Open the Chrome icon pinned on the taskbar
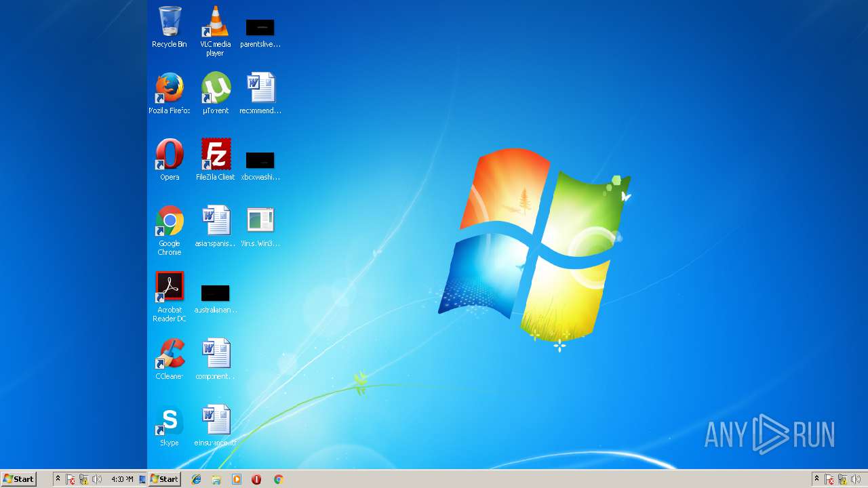 click(x=278, y=479)
